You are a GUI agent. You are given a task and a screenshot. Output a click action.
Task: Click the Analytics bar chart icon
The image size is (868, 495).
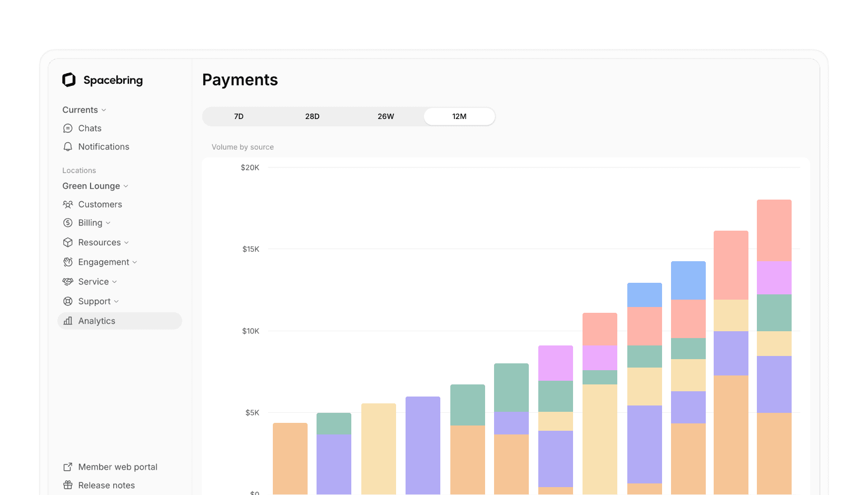[68, 321]
